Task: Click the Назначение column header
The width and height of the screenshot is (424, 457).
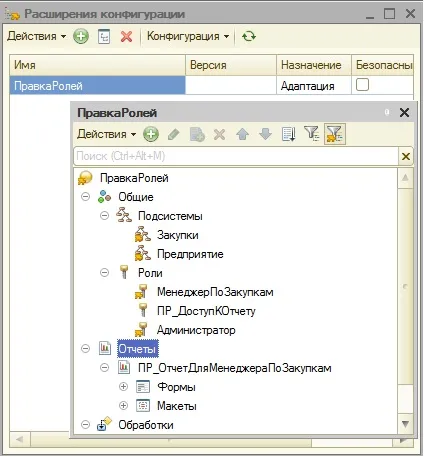Action: point(314,65)
